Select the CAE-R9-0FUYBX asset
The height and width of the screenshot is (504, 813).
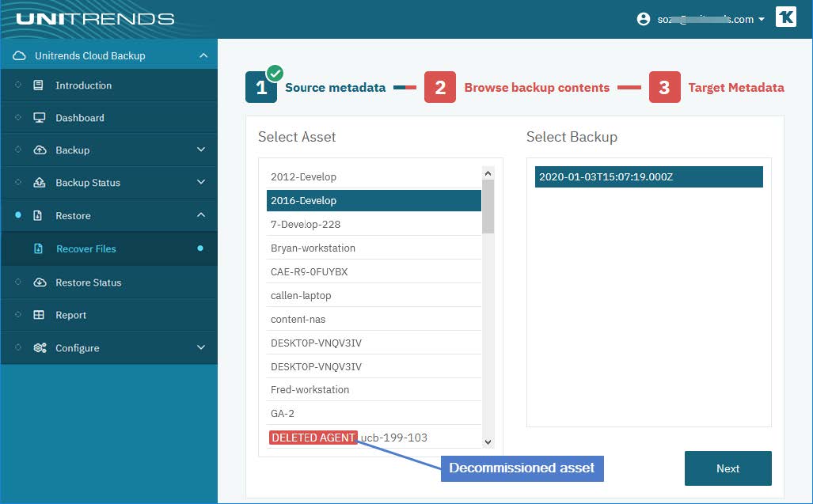(x=374, y=271)
